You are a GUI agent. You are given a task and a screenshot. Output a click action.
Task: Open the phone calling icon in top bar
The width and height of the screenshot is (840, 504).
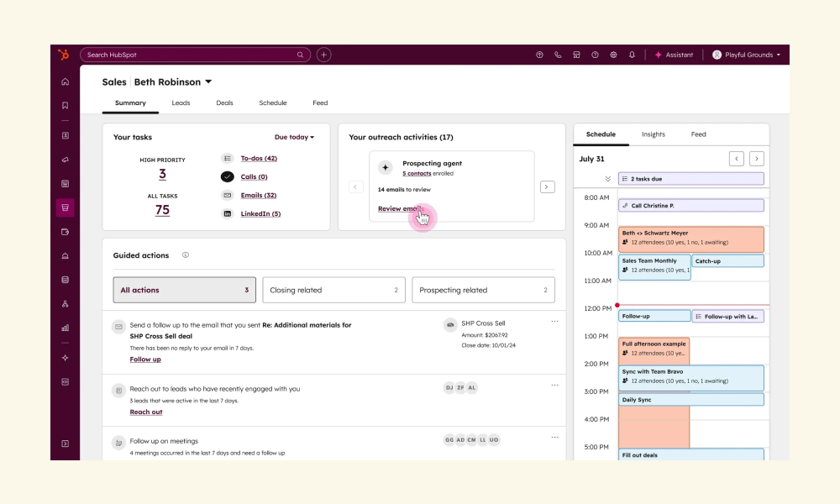coord(558,55)
